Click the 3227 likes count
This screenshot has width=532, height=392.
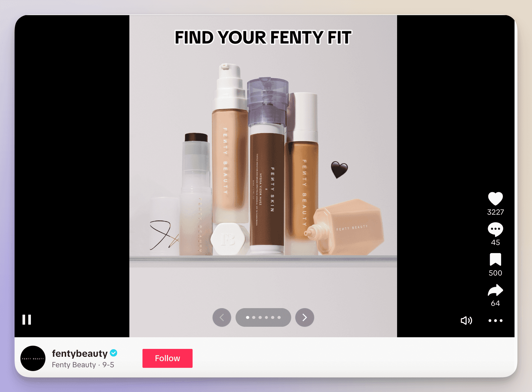(x=495, y=212)
